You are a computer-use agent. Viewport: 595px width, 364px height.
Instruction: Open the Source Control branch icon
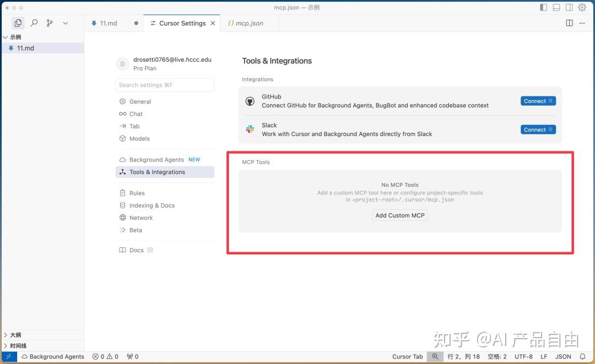50,23
